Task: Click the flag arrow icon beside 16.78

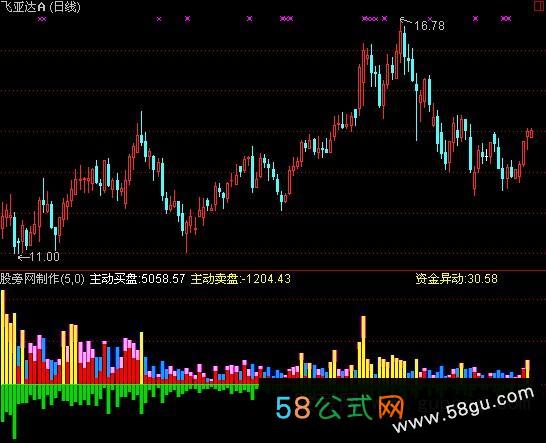Action: [406, 21]
